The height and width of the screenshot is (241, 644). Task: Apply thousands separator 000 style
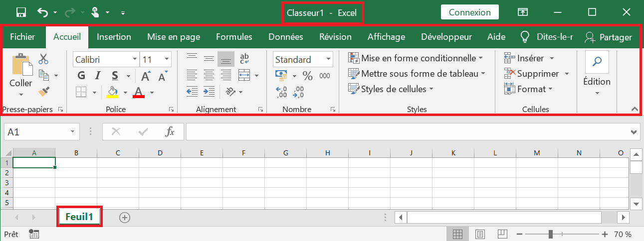coord(325,76)
